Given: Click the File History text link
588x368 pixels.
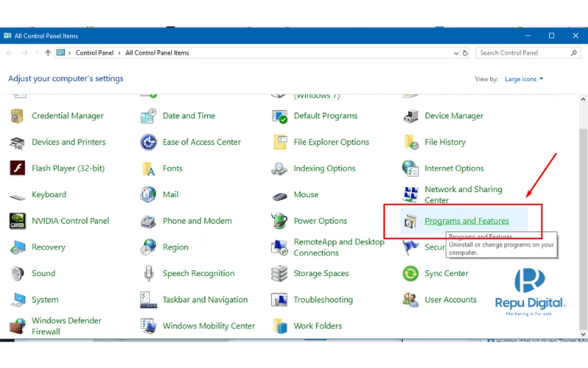Looking at the screenshot, I should [445, 142].
